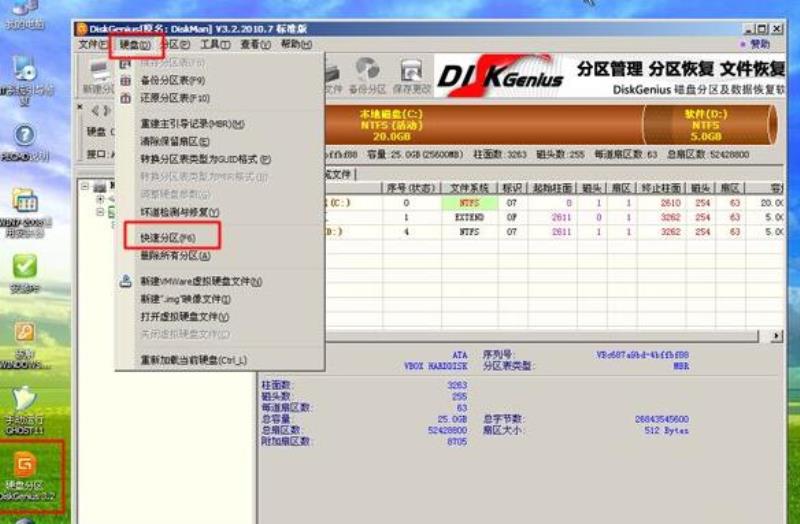Click the 保存更改 toolbar icon

click(411, 76)
